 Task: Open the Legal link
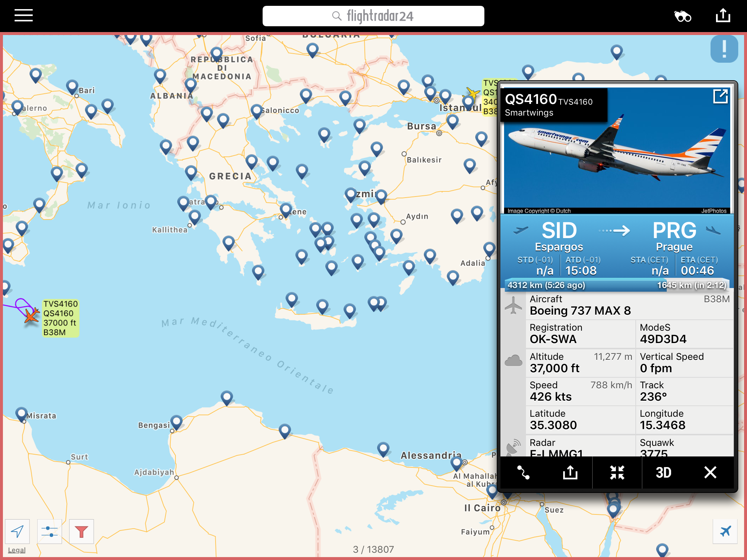pos(17,550)
